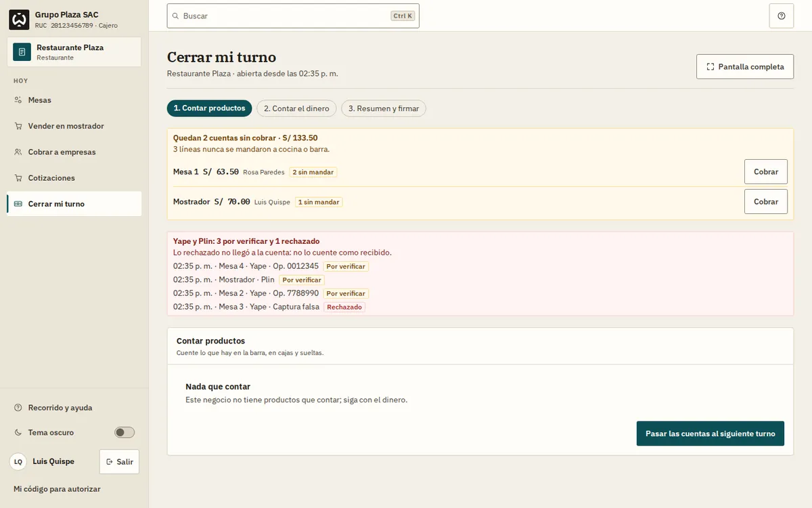Viewport: 812px width, 508px height.
Task: Click the help question-mark icon top right
Action: [782, 16]
